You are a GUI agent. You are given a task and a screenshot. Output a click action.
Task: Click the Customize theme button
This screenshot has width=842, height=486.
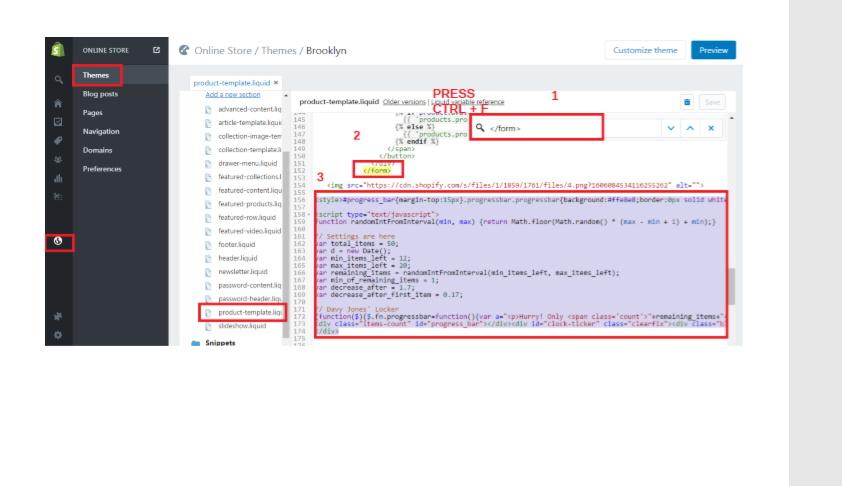(x=645, y=50)
